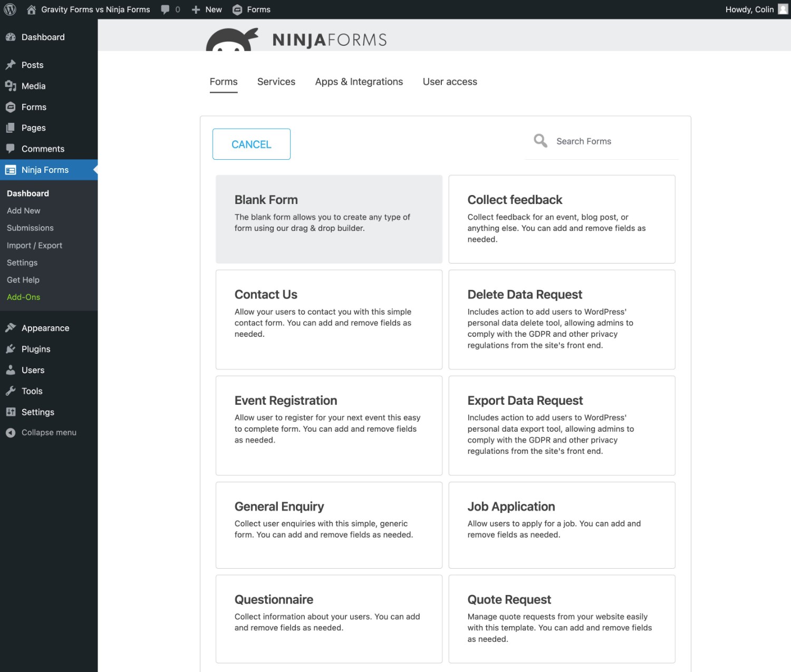Select the Contact Us template
The height and width of the screenshot is (672, 791).
[x=329, y=320]
